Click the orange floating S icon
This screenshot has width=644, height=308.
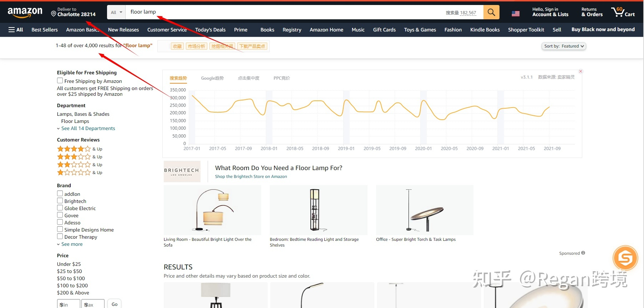point(625,258)
